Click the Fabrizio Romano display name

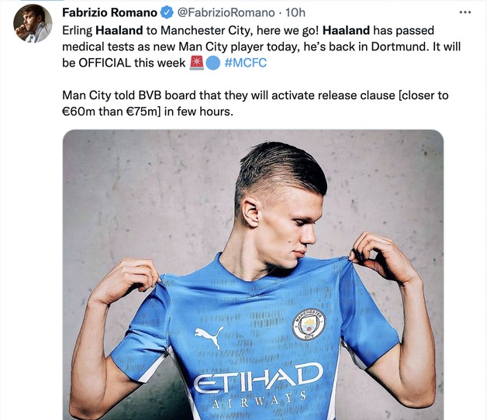109,12
